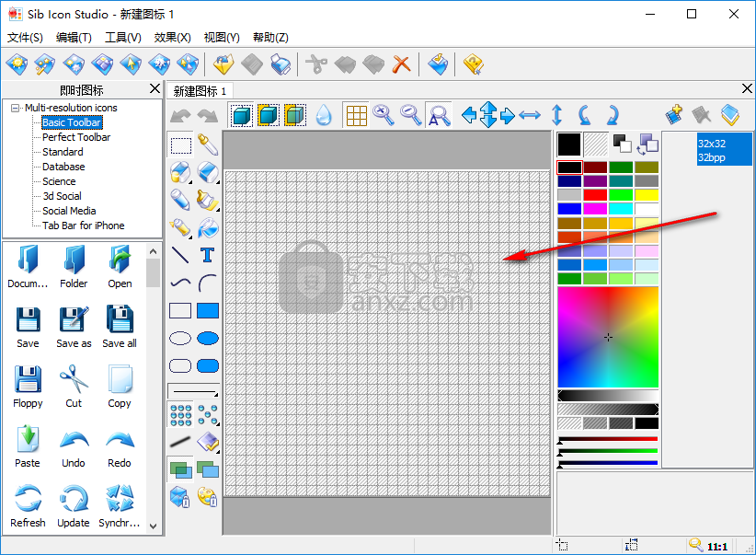This screenshot has width=756, height=555.
Task: Select the 32x32 32bpp image format
Action: [x=724, y=150]
